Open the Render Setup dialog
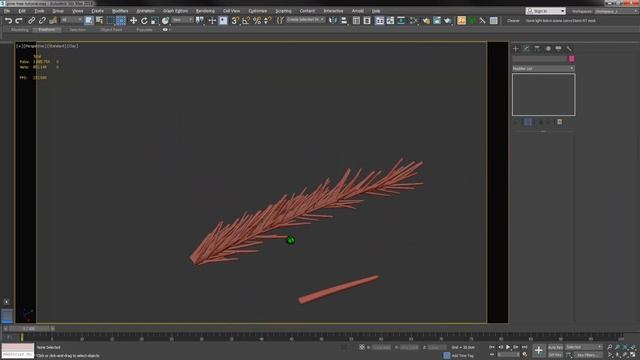The height and width of the screenshot is (360, 640). coord(426,20)
